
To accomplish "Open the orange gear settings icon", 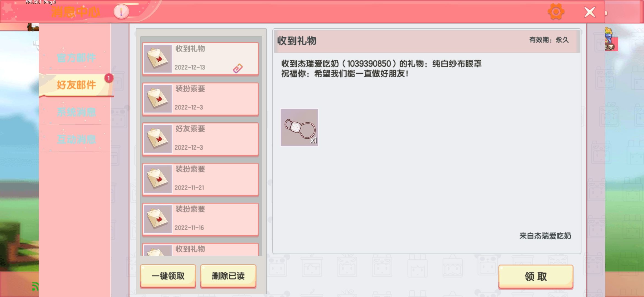I will 556,12.
